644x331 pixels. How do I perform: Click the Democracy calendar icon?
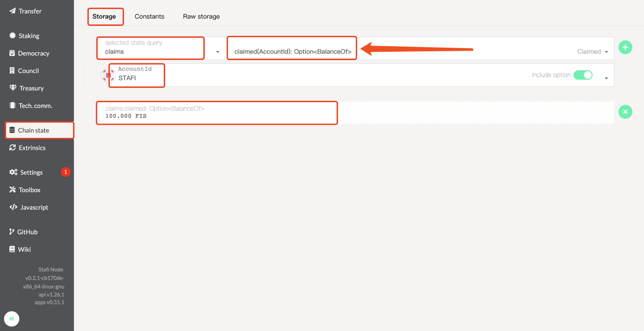click(x=12, y=53)
